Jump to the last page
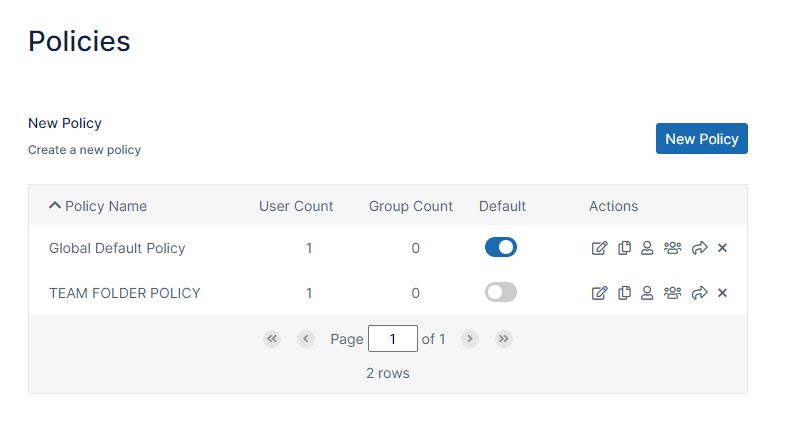 504,339
